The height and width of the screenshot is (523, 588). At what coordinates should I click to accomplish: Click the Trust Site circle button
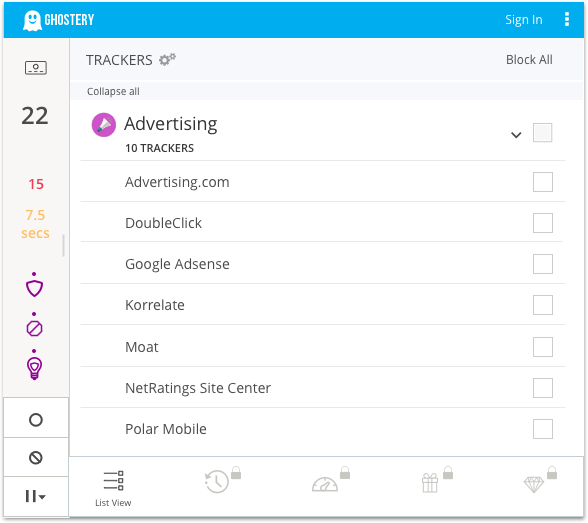click(x=36, y=419)
